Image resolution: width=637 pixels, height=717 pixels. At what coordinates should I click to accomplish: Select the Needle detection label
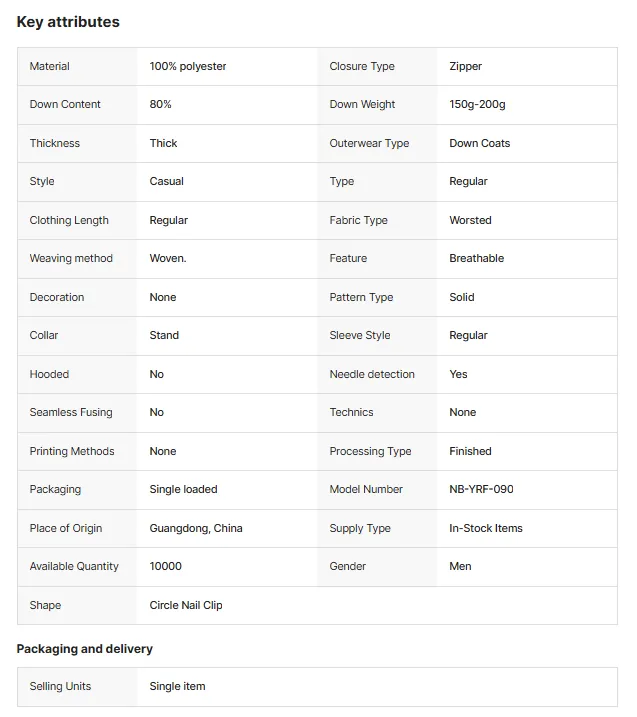372,374
